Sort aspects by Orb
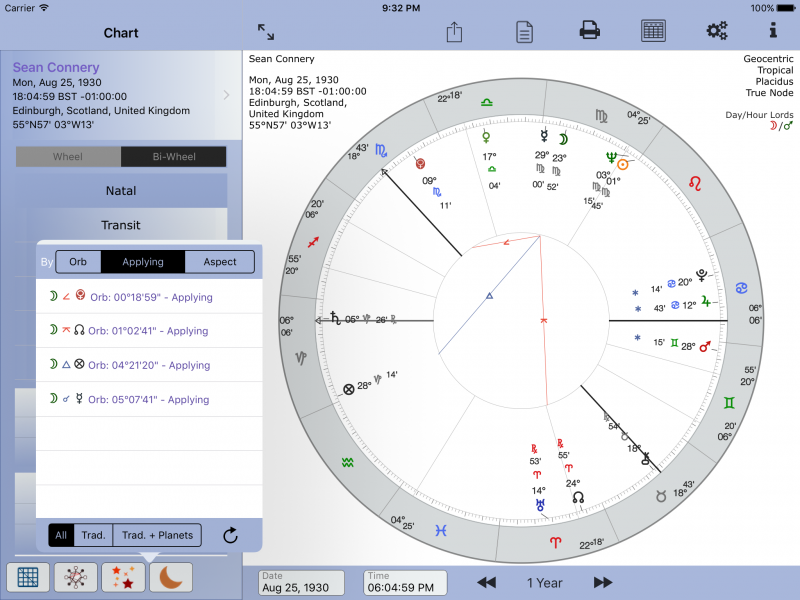The height and width of the screenshot is (600, 800). click(78, 261)
